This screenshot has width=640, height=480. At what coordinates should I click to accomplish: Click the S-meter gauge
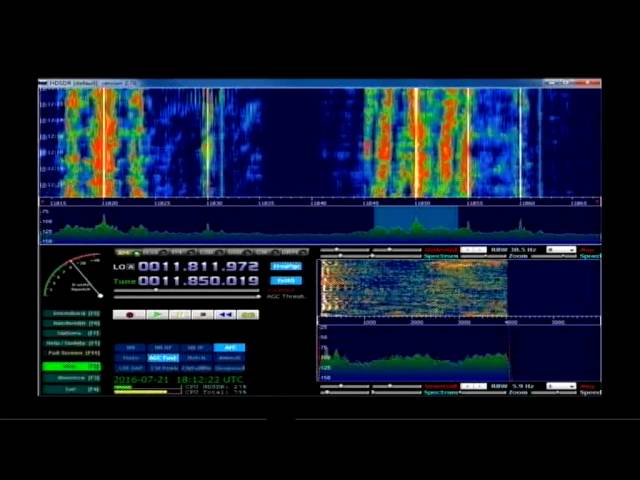coord(73,276)
